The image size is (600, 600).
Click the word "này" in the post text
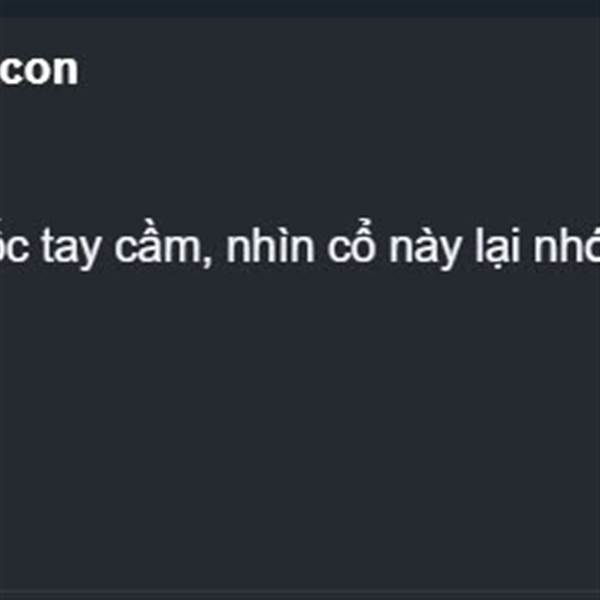pyautogui.click(x=424, y=246)
